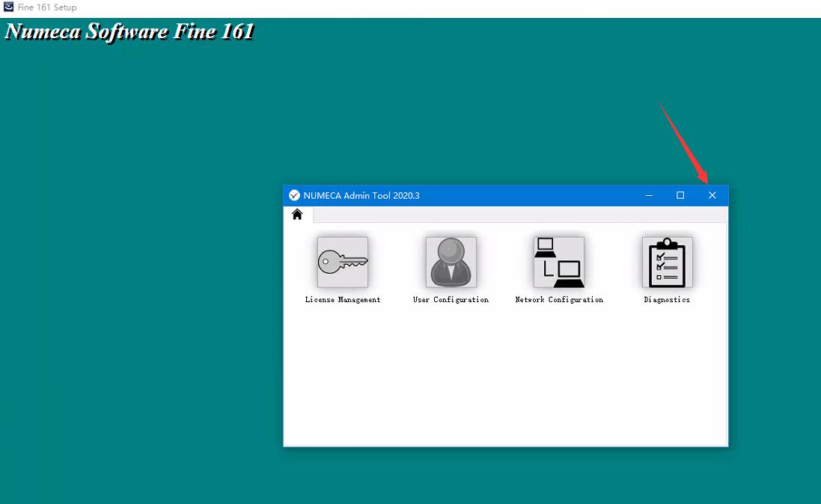Click the Diagnostics text label
The height and width of the screenshot is (504, 821).
[x=667, y=300]
